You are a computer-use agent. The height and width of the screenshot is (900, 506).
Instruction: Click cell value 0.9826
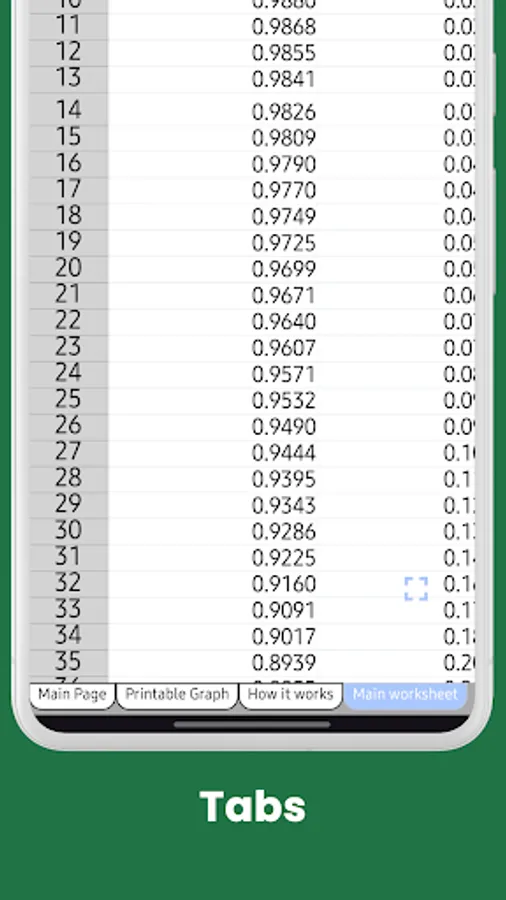(x=284, y=112)
